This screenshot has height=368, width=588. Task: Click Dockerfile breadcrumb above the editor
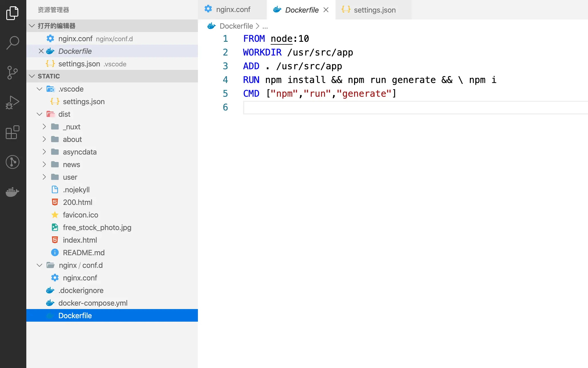click(x=236, y=26)
